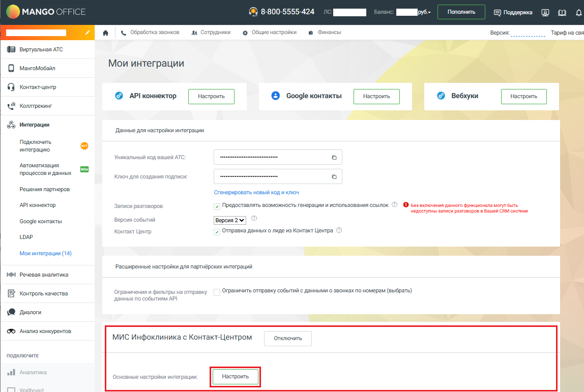Image resolution: width=584 pixels, height=392 pixels.
Task: Go to the home icon
Action: point(105,33)
